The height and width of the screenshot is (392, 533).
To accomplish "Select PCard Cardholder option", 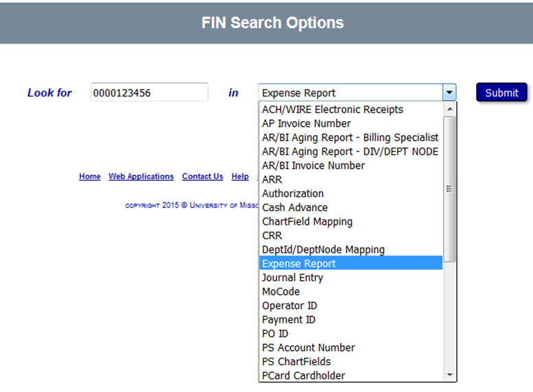I will point(351,375).
